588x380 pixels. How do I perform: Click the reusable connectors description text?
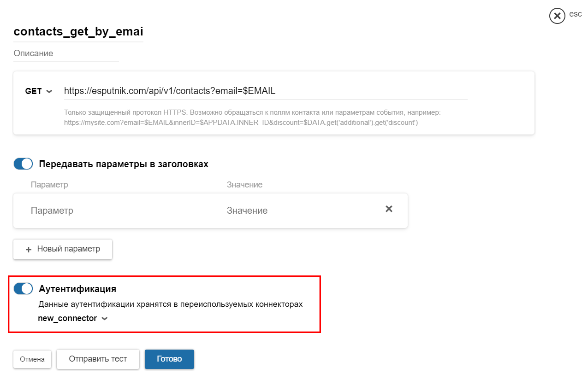(x=170, y=304)
